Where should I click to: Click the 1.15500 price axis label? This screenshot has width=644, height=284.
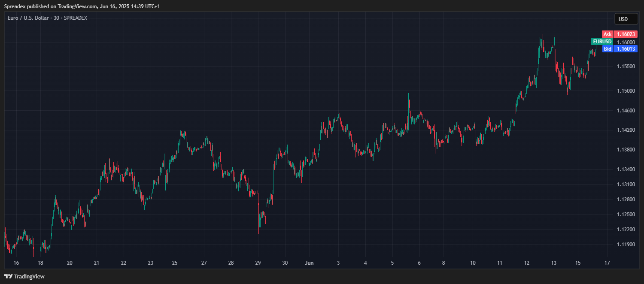coord(626,66)
